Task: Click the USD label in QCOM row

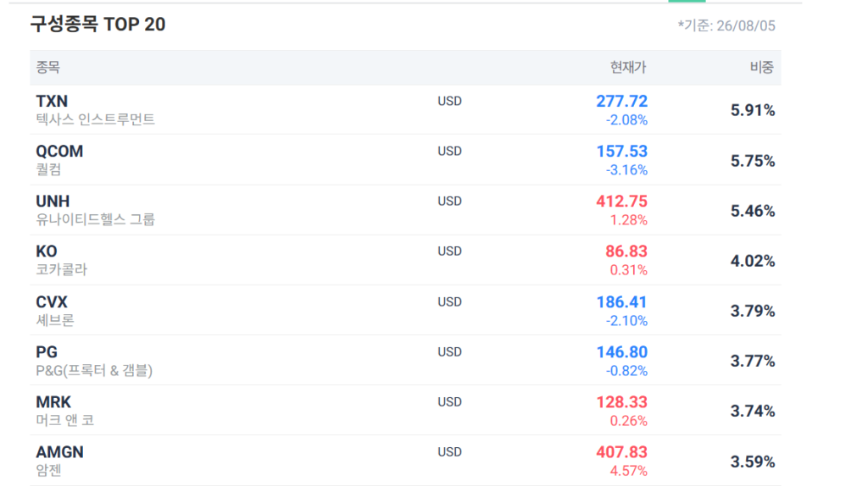Action: point(449,151)
